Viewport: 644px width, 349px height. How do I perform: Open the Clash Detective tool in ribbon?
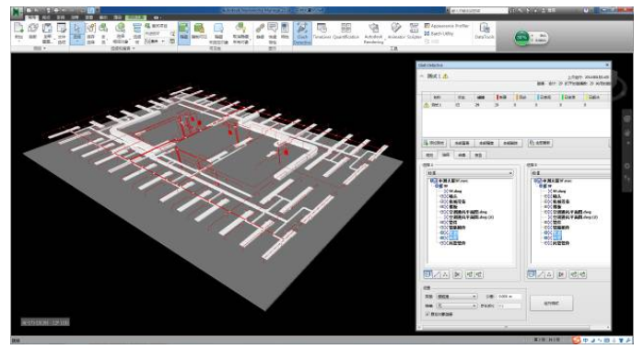click(302, 33)
